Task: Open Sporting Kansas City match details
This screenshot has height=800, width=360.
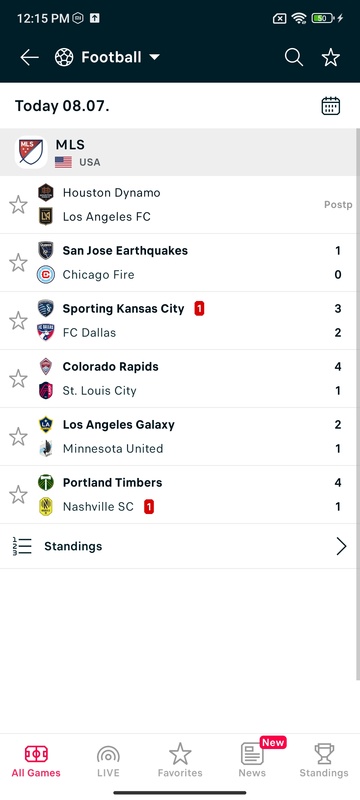Action: point(177,321)
